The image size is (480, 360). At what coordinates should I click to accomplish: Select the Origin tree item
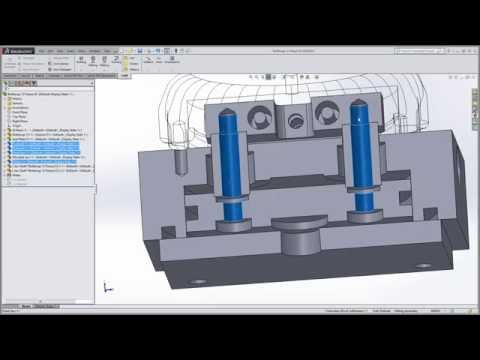click(14, 126)
